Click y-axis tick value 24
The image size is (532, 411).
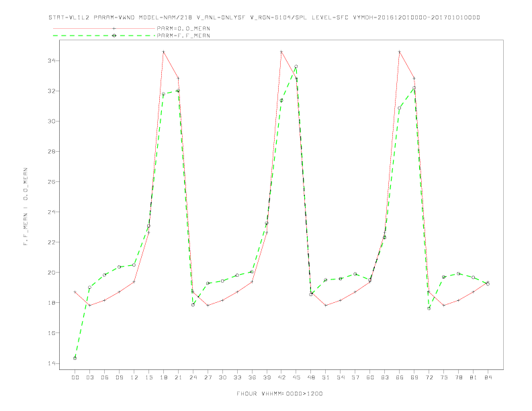tap(52, 212)
